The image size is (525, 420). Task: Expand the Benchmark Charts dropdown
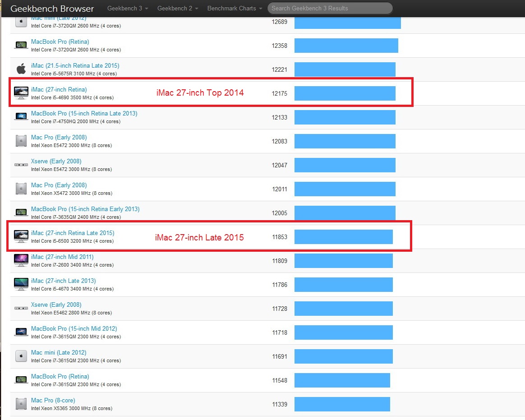(235, 9)
